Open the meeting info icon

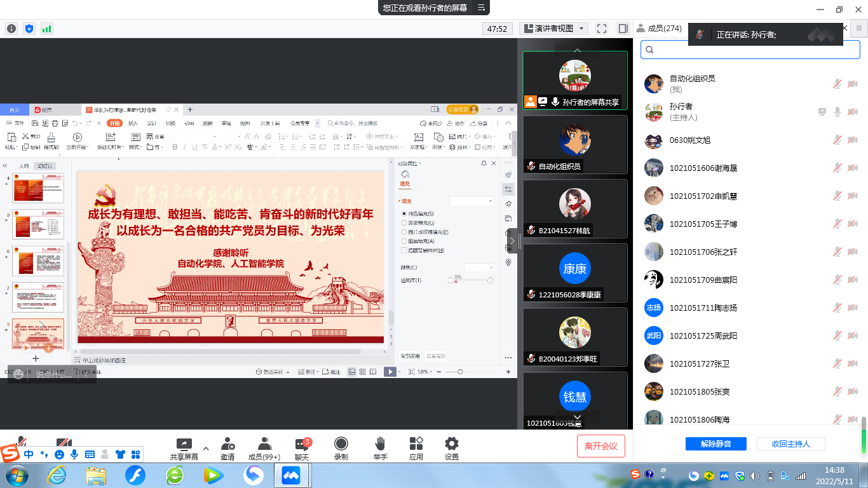coord(11,29)
